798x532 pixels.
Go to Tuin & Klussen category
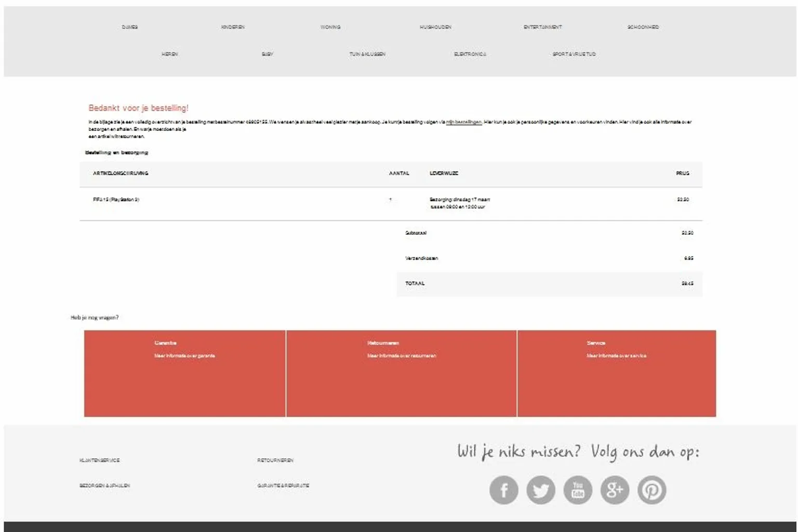pyautogui.click(x=367, y=54)
